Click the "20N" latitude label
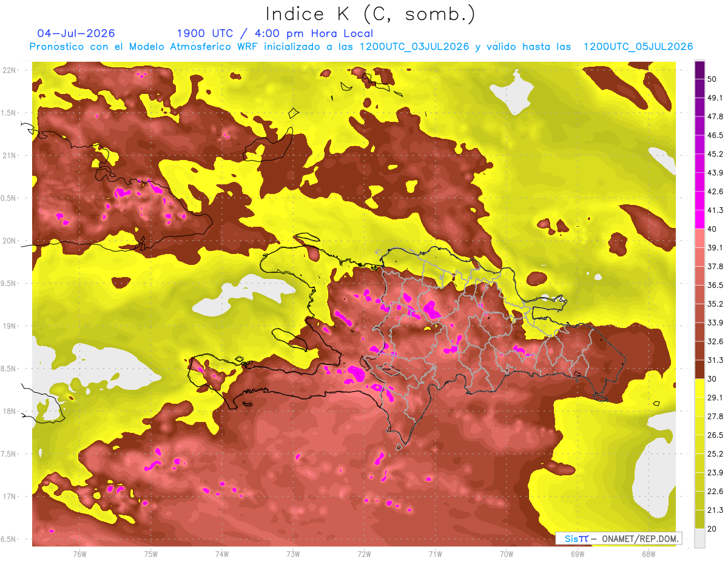Image resolution: width=728 pixels, height=562 pixels. (10, 241)
